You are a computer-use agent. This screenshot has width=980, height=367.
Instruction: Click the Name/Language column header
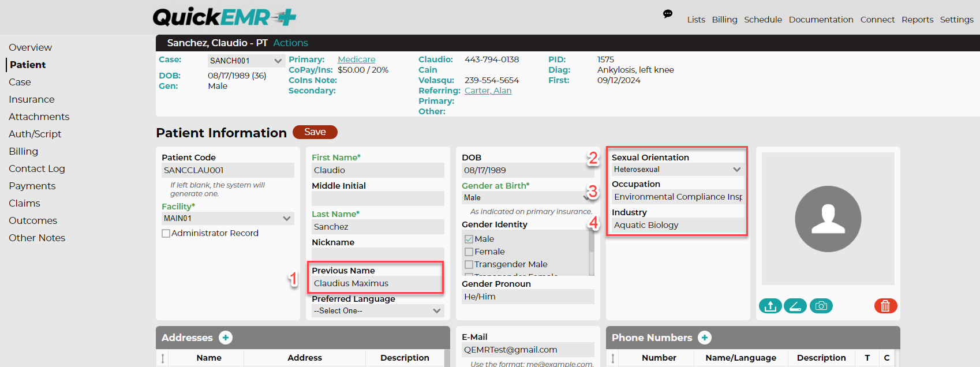tap(740, 358)
